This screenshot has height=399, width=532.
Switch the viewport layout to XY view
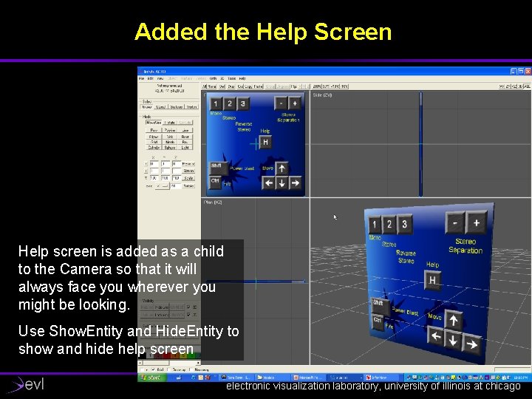(x=502, y=86)
